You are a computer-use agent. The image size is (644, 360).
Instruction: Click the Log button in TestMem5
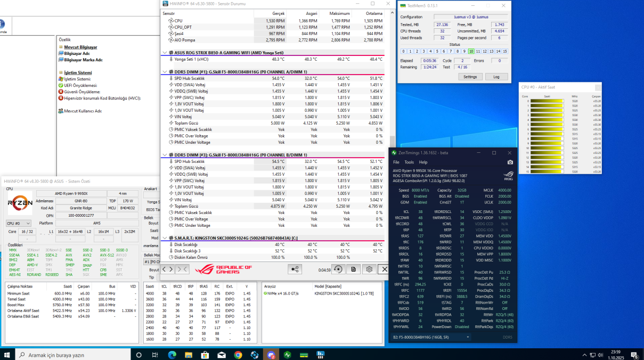(x=496, y=77)
